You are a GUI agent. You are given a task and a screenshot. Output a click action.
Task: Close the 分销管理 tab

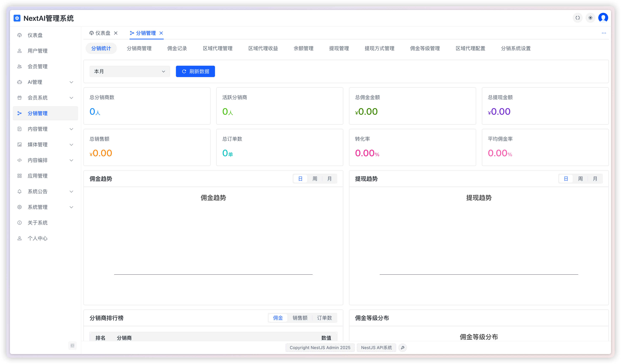161,33
